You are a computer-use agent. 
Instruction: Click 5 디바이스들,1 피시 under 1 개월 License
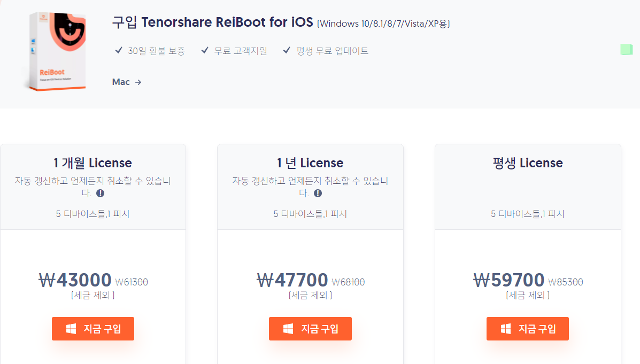92,214
